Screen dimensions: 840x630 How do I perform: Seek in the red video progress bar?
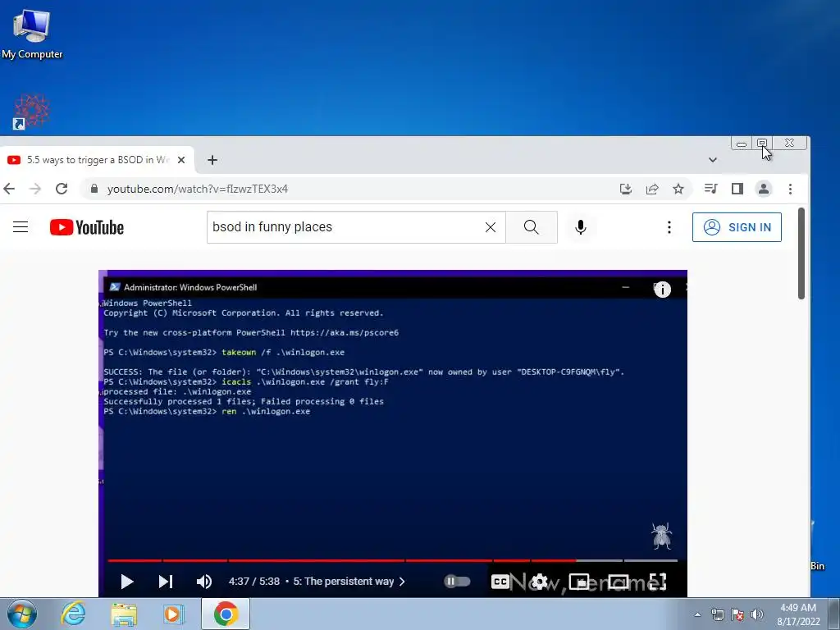pos(393,560)
